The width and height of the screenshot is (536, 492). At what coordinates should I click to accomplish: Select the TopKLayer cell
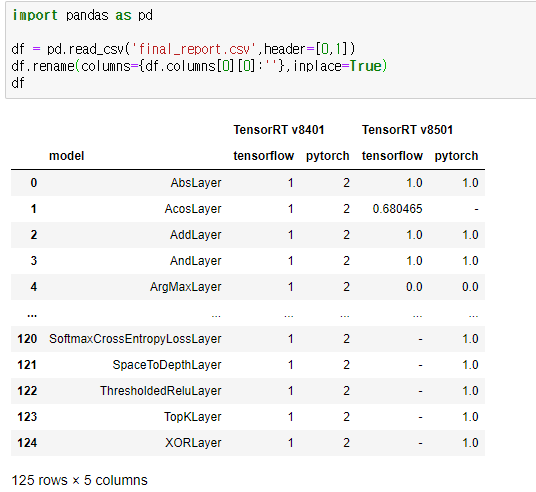tap(192, 417)
